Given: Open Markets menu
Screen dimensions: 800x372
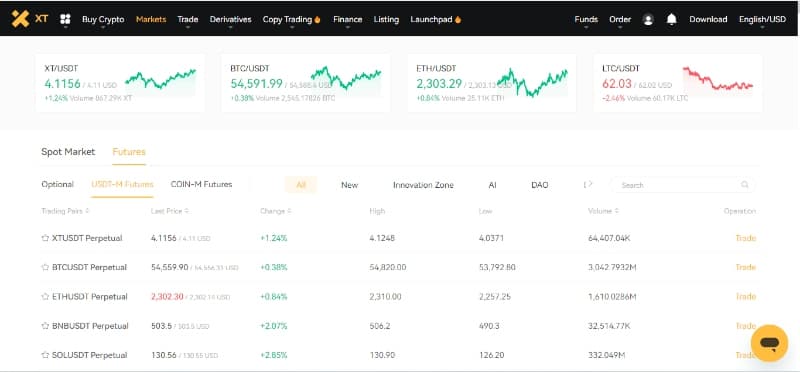Looking at the screenshot, I should [151, 19].
